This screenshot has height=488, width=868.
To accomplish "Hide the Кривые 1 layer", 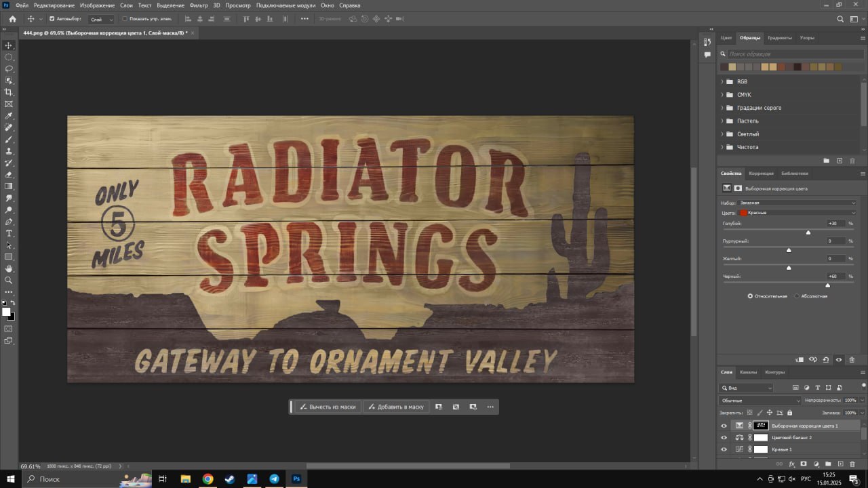I will point(724,449).
